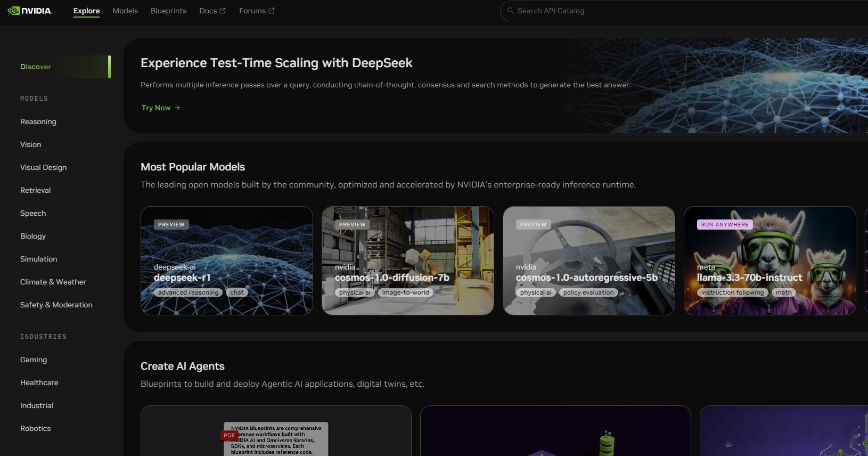This screenshot has width=868, height=456.
Task: Click the PREVIEW badge on deepseek-r1
Action: 171,224
